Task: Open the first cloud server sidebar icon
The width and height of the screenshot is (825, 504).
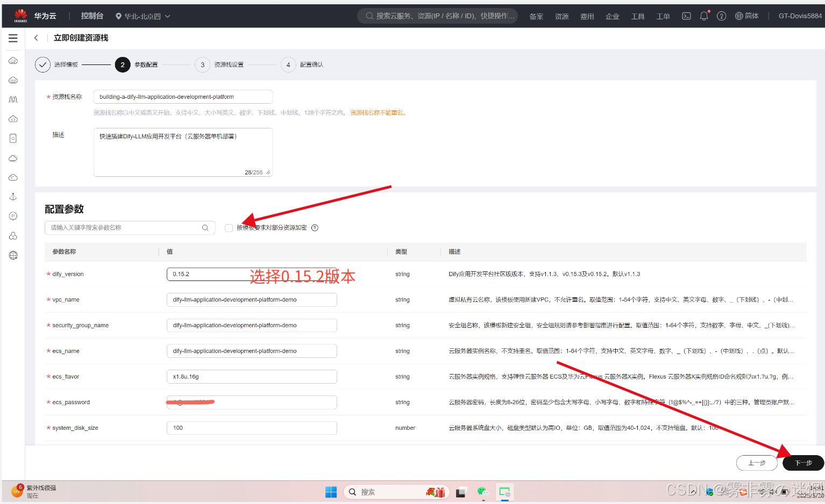Action: coord(13,61)
